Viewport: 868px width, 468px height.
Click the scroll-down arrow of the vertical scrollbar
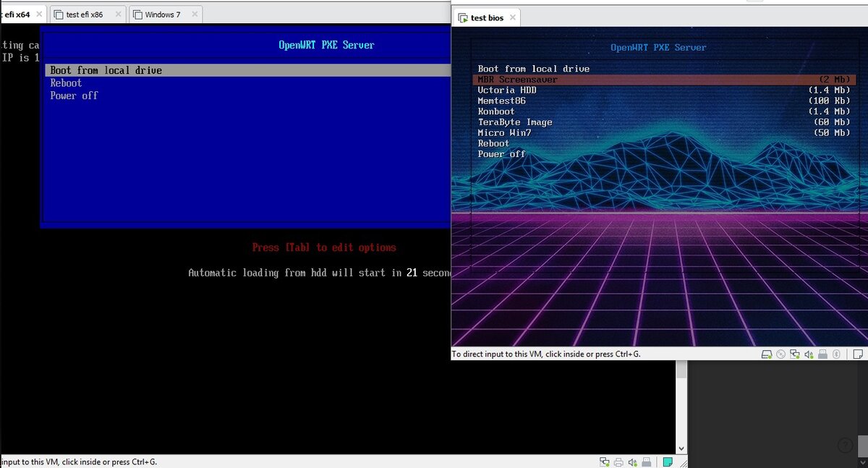(x=681, y=448)
